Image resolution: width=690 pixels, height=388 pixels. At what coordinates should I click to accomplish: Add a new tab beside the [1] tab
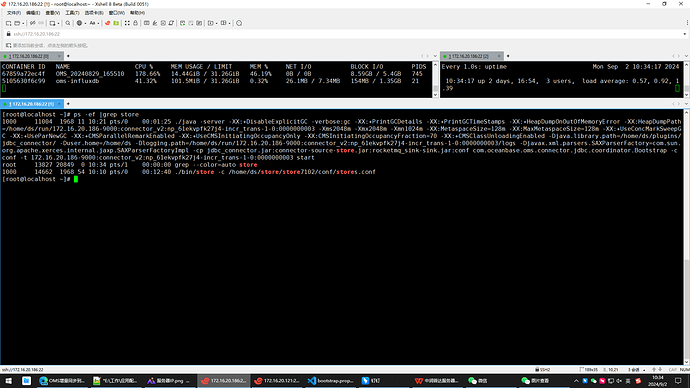point(68,104)
